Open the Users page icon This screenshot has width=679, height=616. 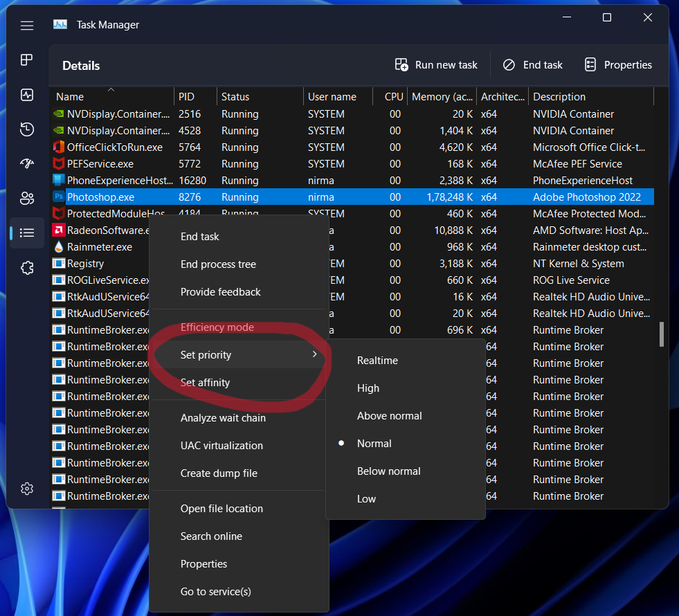pyautogui.click(x=27, y=198)
